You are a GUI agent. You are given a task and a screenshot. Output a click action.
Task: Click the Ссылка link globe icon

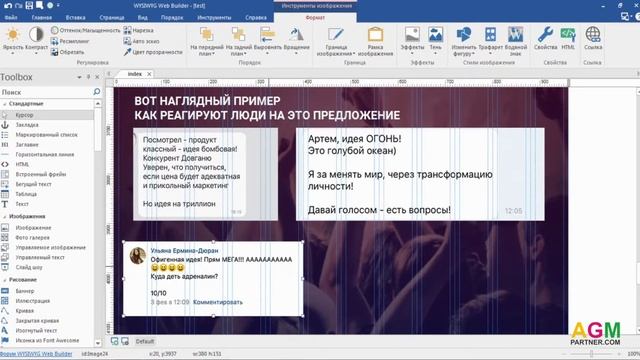click(593, 38)
